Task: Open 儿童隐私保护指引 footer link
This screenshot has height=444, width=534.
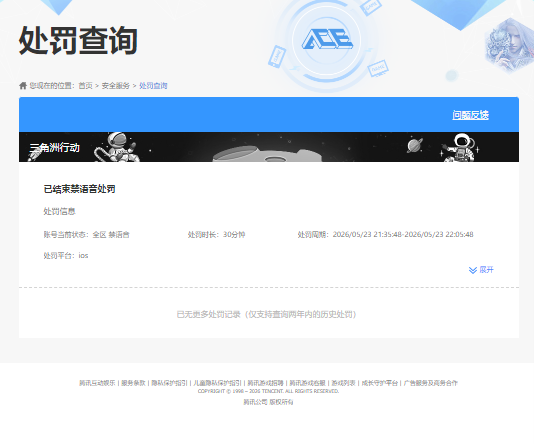Action: tap(217, 383)
